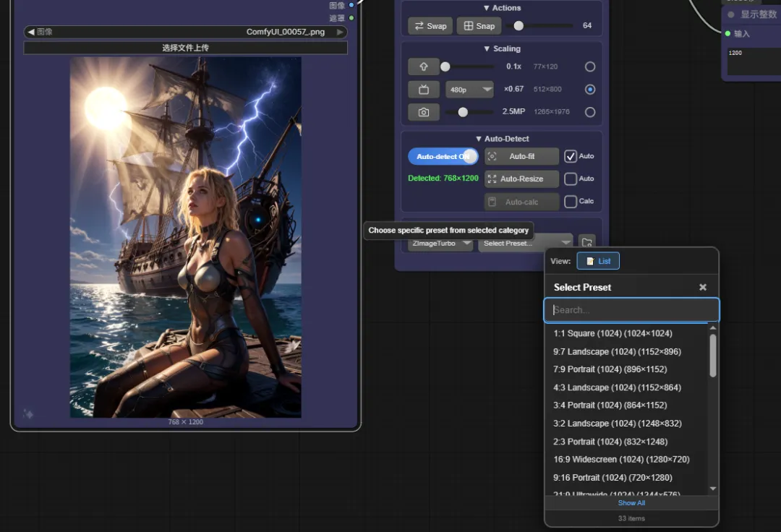Image resolution: width=781 pixels, height=532 pixels.
Task: Collapse the Scaling section
Action: click(x=502, y=48)
